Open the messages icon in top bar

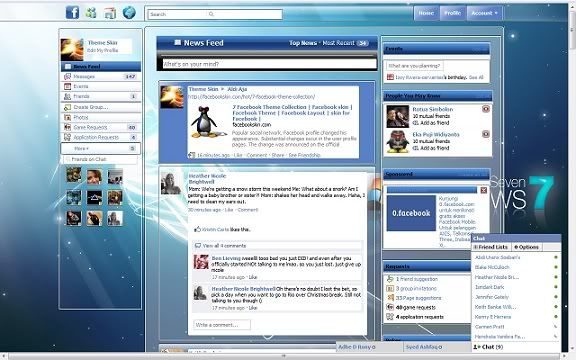click(x=110, y=13)
